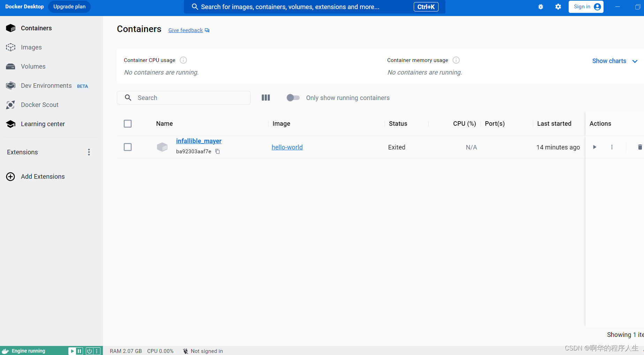Start the infallible_mayer container
Viewport: 644px width, 355px height.
594,147
